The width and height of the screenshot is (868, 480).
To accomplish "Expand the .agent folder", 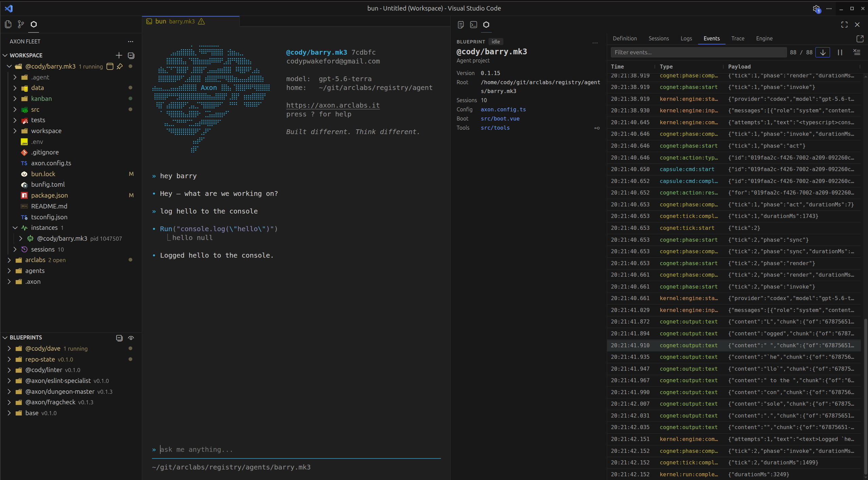I will (15, 77).
